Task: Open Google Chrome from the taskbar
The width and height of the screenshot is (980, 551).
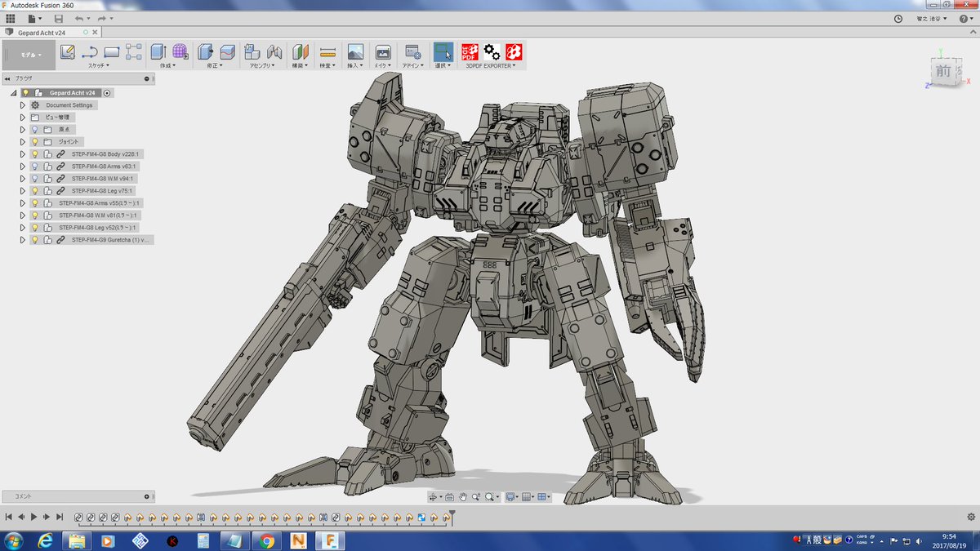Action: pos(266,540)
